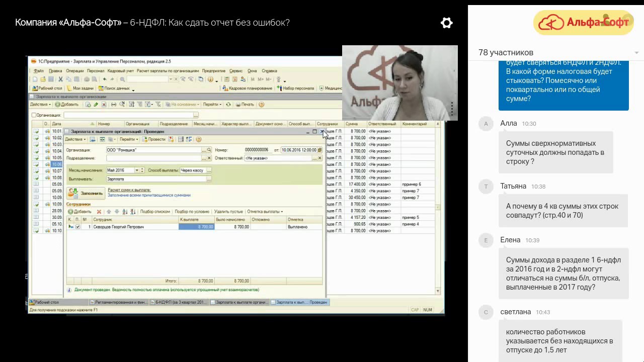
Task: Click the yellow help icon in document toolbar
Action: tap(199, 139)
